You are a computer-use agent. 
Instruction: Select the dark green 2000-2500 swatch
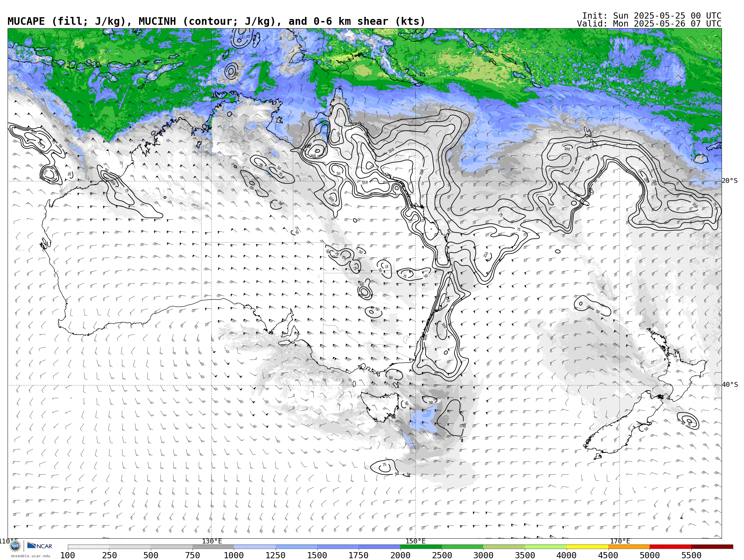click(x=421, y=547)
